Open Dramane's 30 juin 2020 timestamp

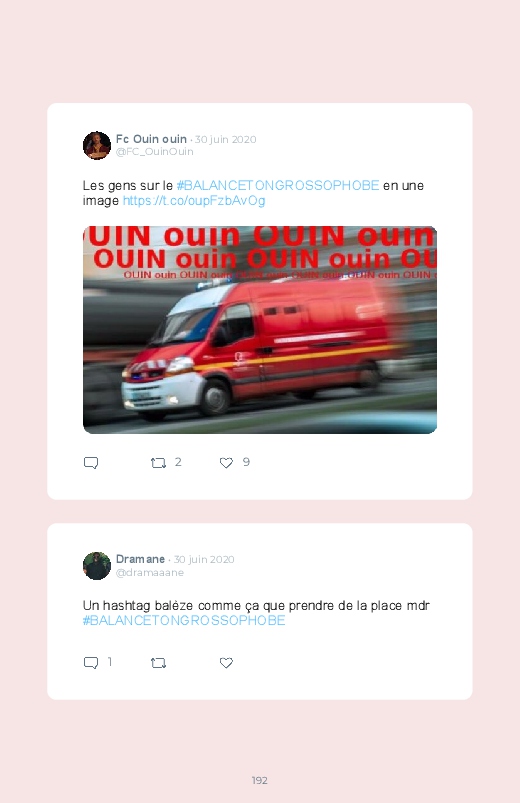204,559
